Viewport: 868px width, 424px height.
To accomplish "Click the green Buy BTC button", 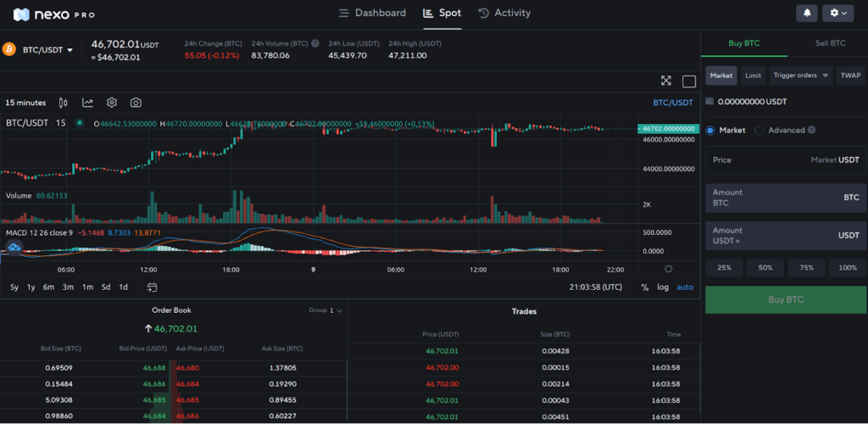I will (786, 299).
